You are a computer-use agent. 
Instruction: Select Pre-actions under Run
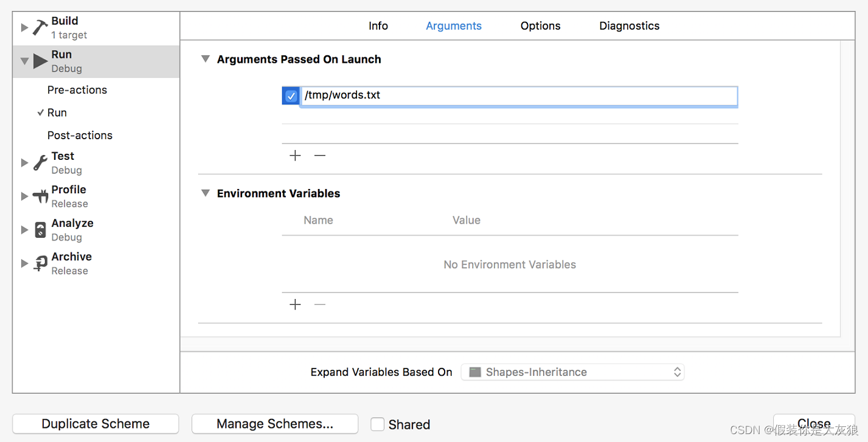pyautogui.click(x=77, y=90)
